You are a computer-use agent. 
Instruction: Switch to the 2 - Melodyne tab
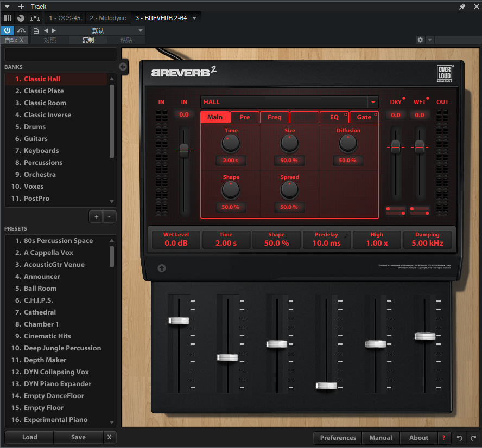(108, 18)
